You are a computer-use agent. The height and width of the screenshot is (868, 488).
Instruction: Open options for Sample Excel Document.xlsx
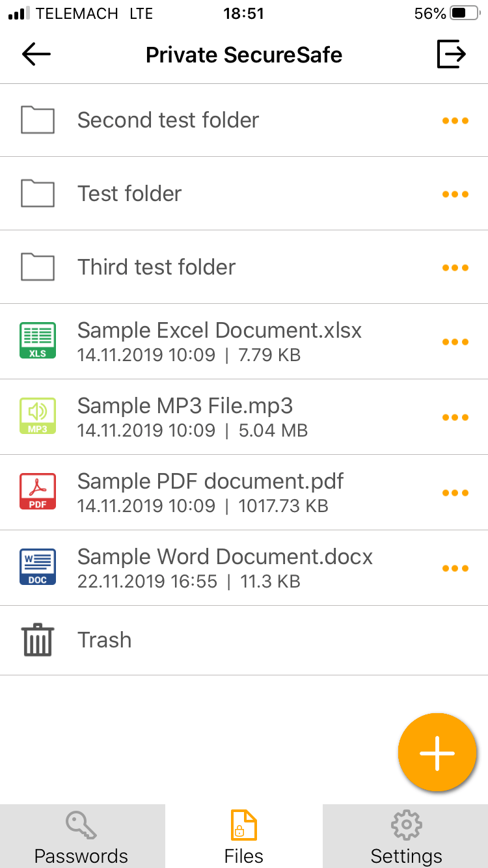[455, 342]
